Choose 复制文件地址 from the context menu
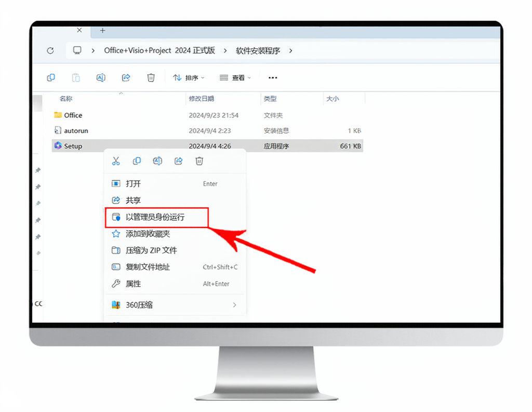Image resolution: width=532 pixels, height=412 pixels. (x=175, y=267)
